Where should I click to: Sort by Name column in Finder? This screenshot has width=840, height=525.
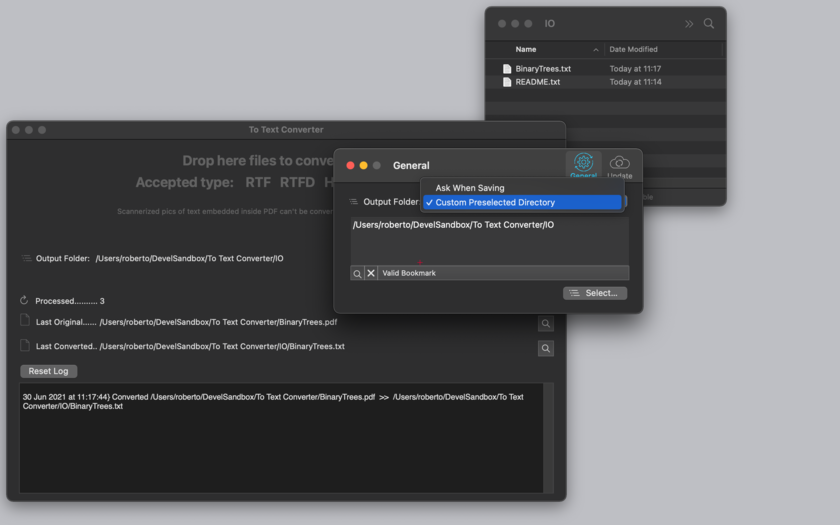click(526, 49)
